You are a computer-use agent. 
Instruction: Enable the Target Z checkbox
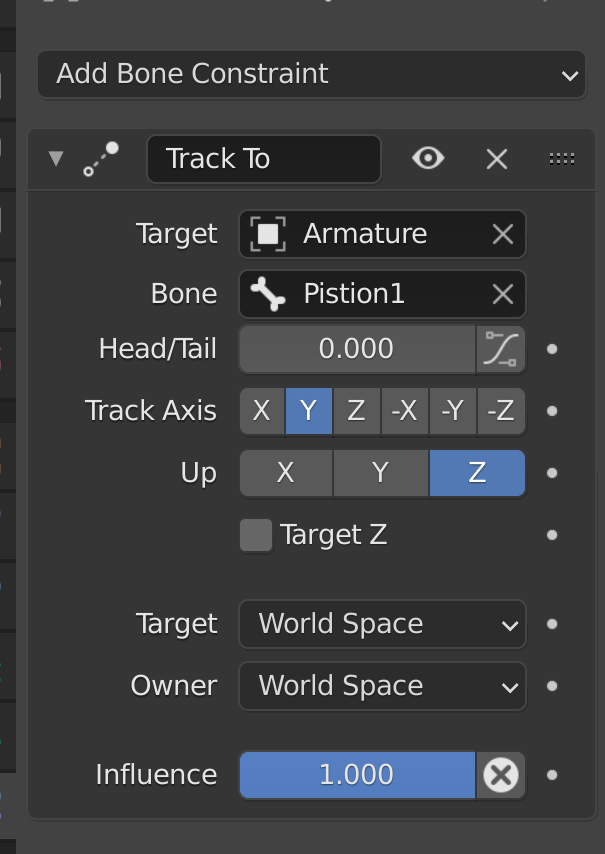256,535
